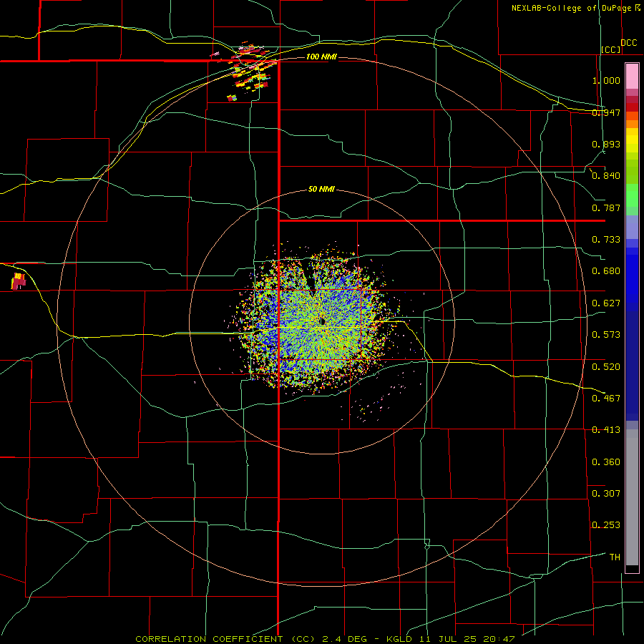Click the 0.573 scale value
This screenshot has width=644, height=644.
point(606,335)
